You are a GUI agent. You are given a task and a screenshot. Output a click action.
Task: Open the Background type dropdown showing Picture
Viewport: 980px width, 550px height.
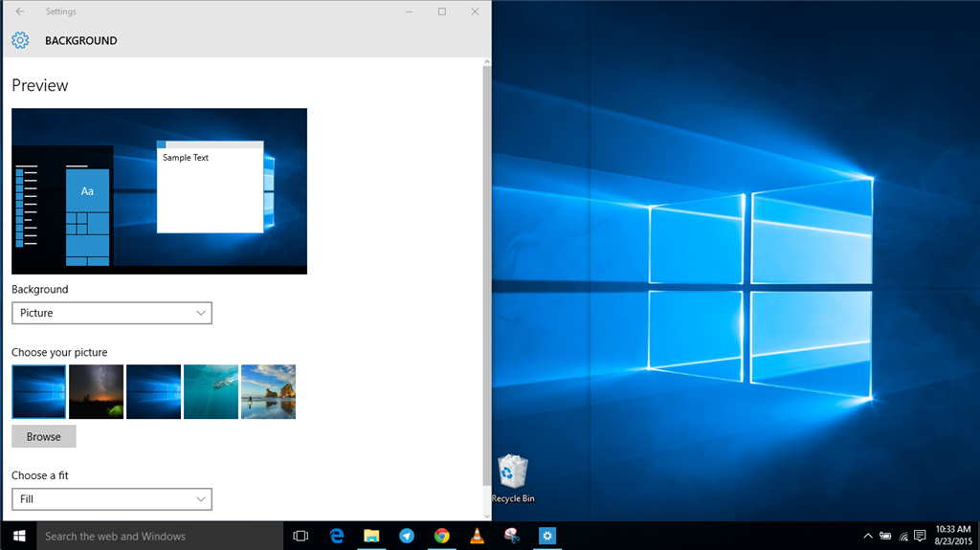[112, 313]
